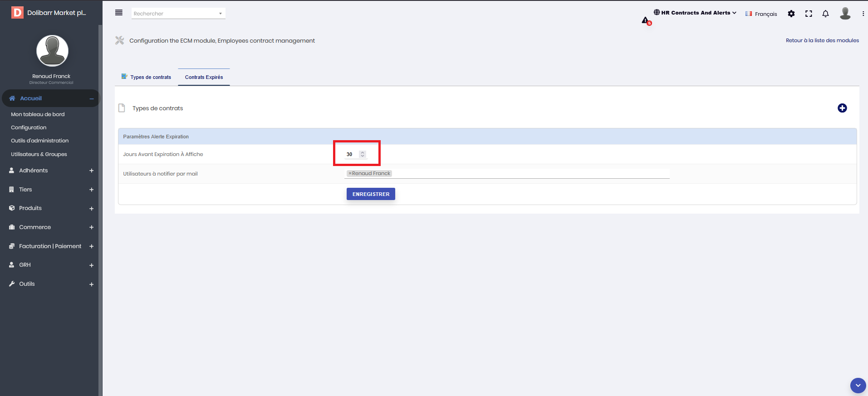Open the settings gear icon
868x396 pixels.
(791, 14)
